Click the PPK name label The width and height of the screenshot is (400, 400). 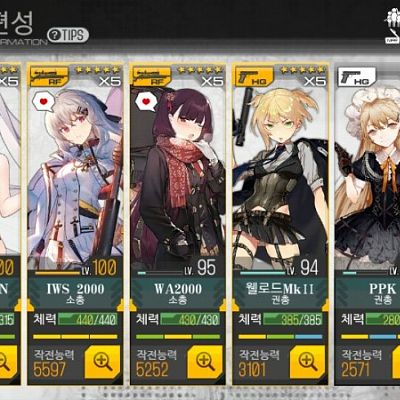[x=382, y=289]
